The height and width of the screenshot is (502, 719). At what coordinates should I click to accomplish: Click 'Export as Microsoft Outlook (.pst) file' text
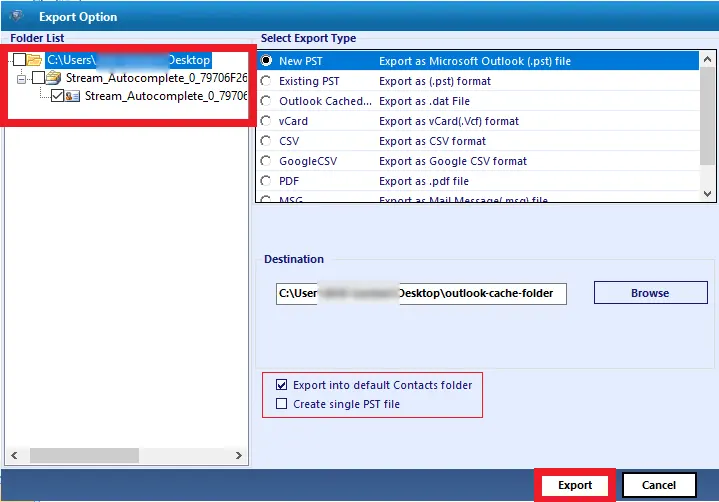pos(475,61)
